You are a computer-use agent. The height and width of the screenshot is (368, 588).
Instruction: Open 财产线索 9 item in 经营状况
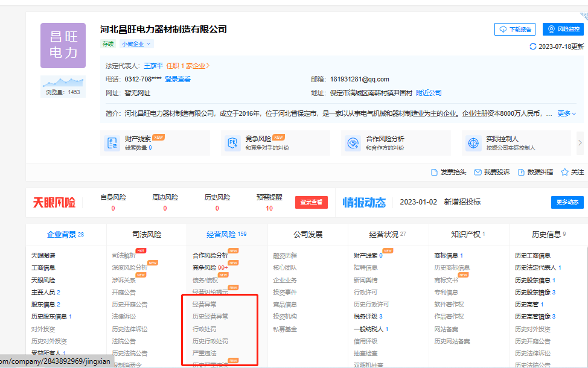[368, 256]
